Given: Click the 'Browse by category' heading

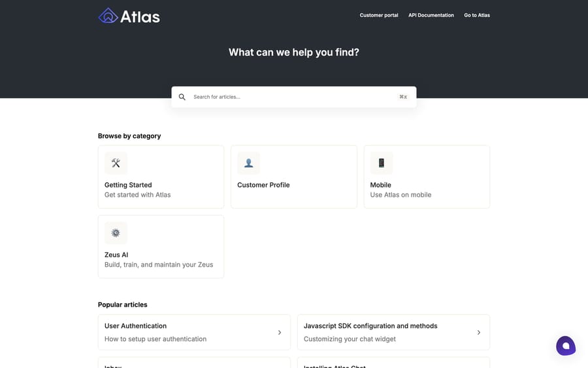Looking at the screenshot, I should click(129, 136).
